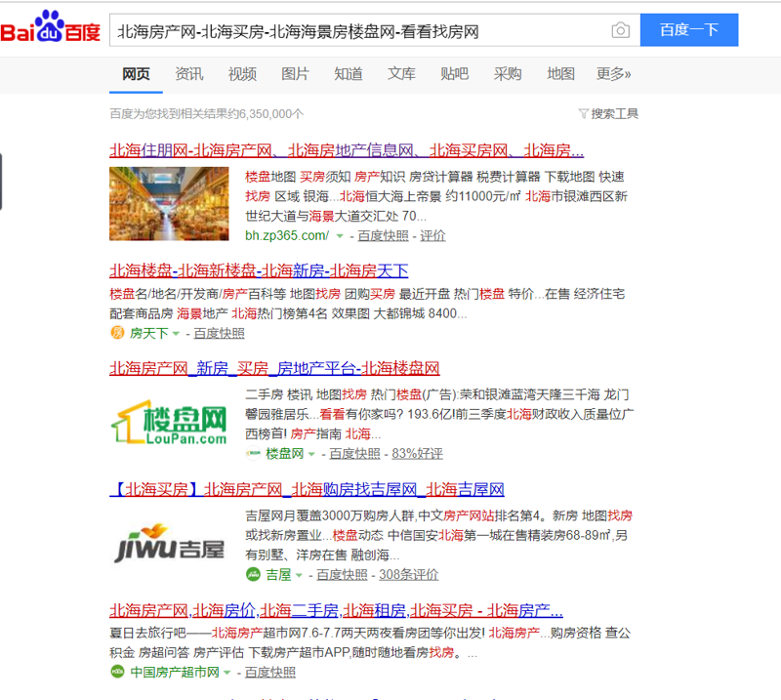Expand dropdown arrow next to 吉屋
This screenshot has height=700, width=781.
pos(299,575)
